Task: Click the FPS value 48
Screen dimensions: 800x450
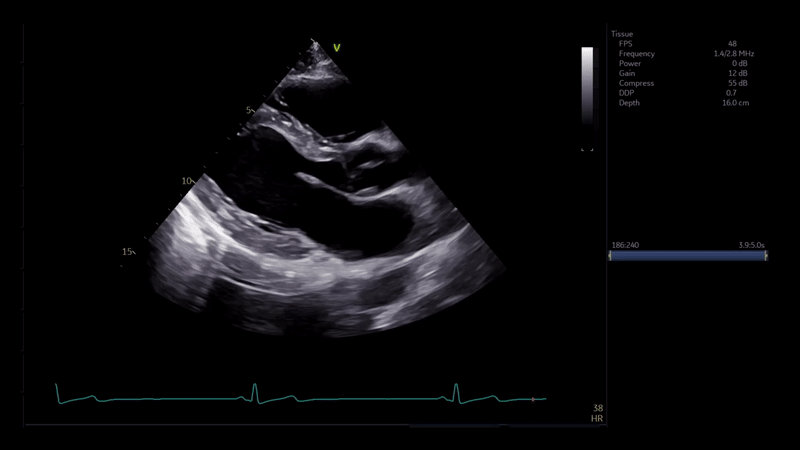Action: pyautogui.click(x=734, y=44)
